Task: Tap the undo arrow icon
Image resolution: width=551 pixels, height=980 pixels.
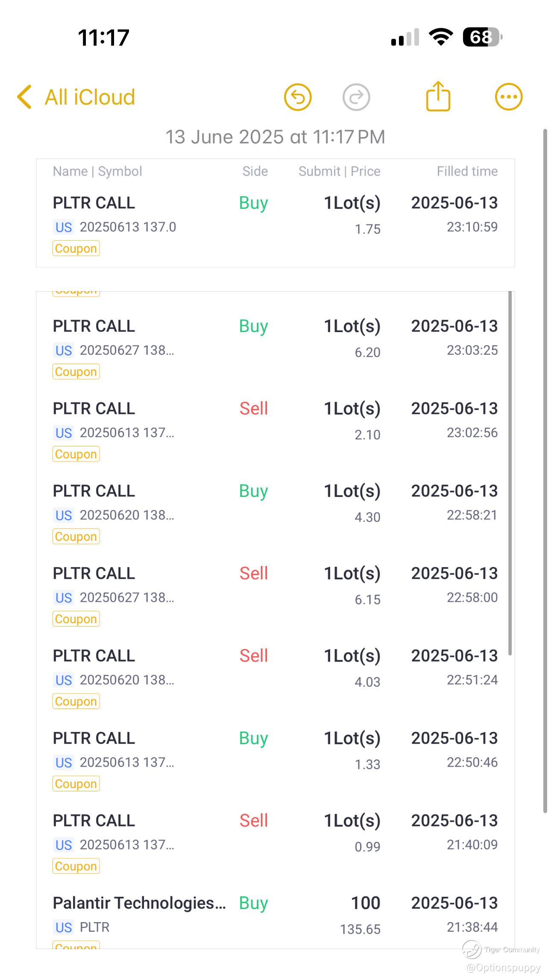Action: 298,97
